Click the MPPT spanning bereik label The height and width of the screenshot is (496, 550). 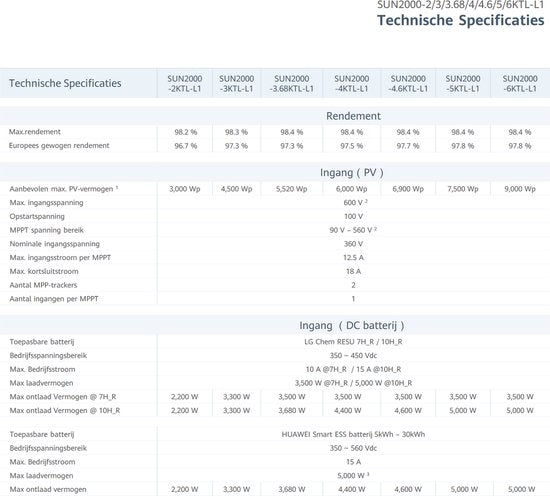(x=47, y=230)
